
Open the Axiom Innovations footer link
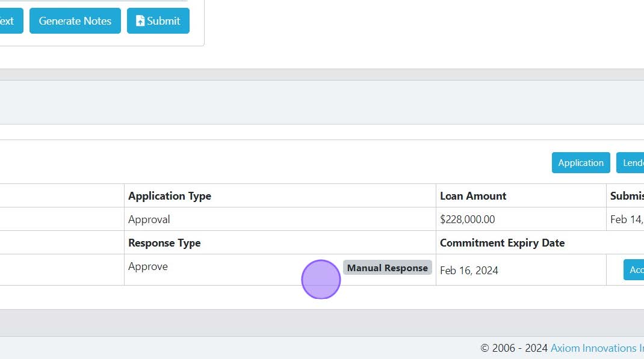click(596, 348)
